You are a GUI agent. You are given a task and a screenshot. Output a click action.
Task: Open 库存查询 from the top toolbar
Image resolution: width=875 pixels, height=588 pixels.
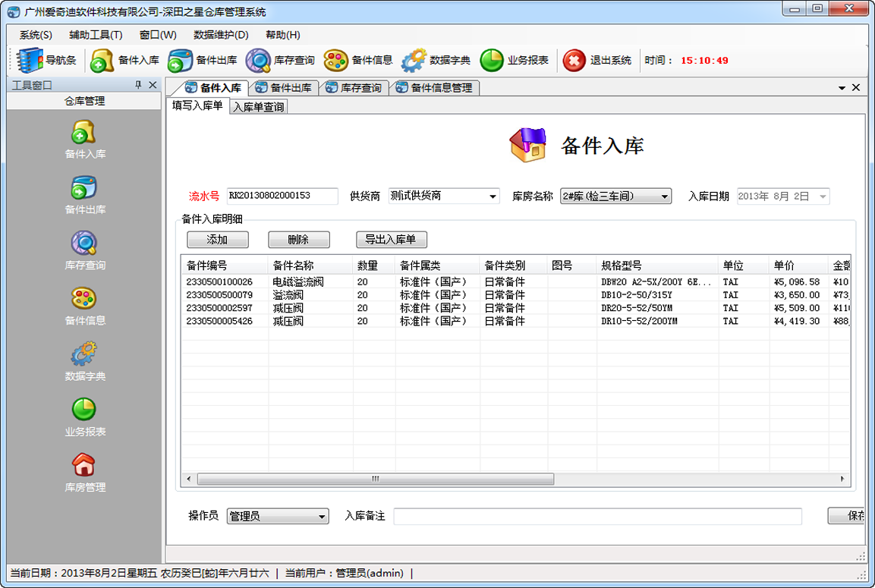(x=258, y=61)
